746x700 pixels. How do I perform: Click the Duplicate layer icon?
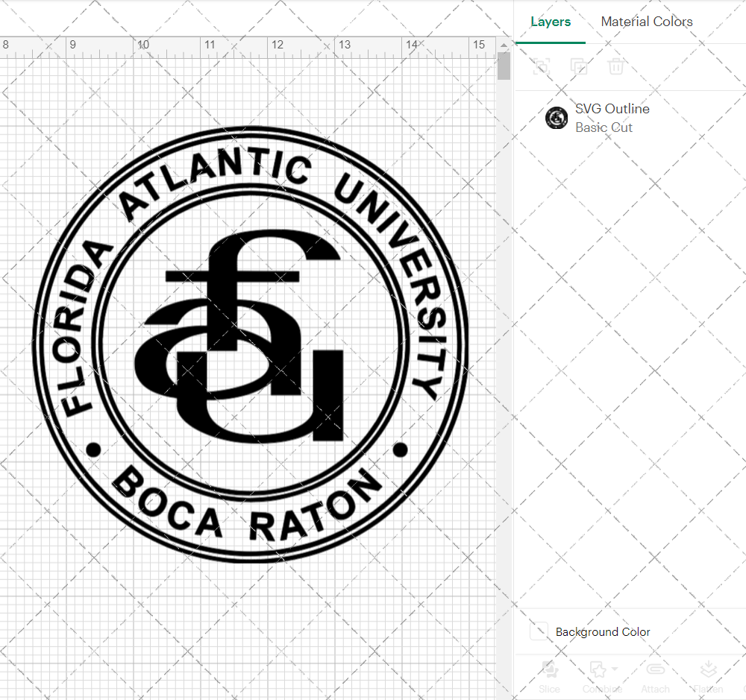coord(579,66)
